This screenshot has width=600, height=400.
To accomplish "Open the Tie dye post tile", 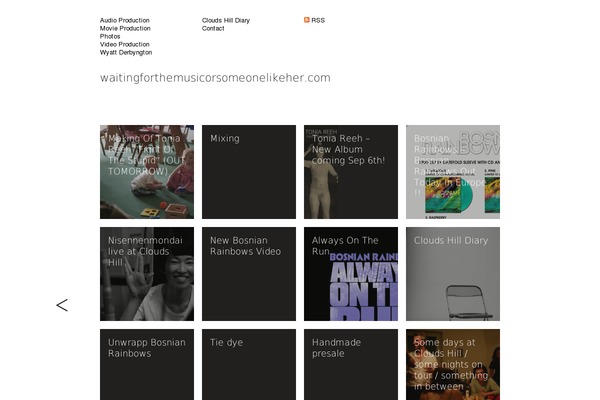I will tap(249, 364).
